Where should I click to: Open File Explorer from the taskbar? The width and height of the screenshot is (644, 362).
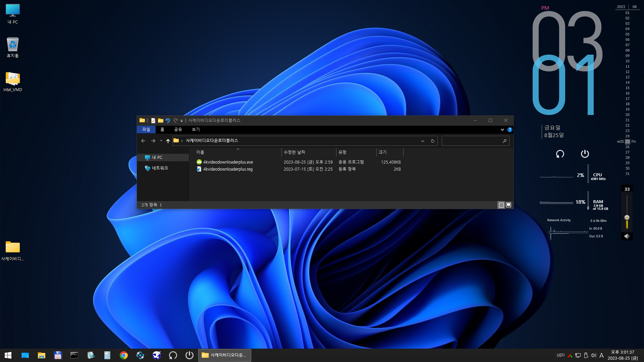click(x=42, y=355)
